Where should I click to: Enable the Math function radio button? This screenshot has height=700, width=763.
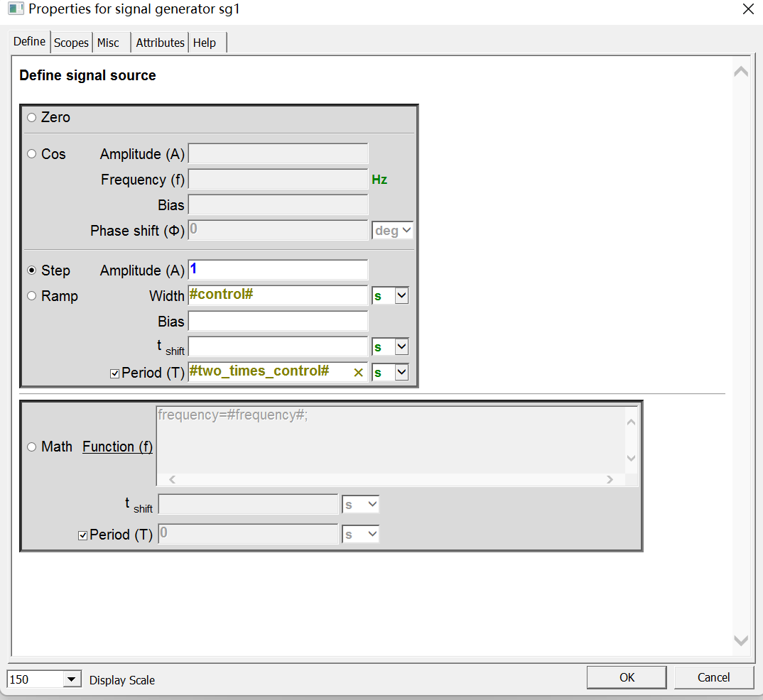(x=31, y=447)
